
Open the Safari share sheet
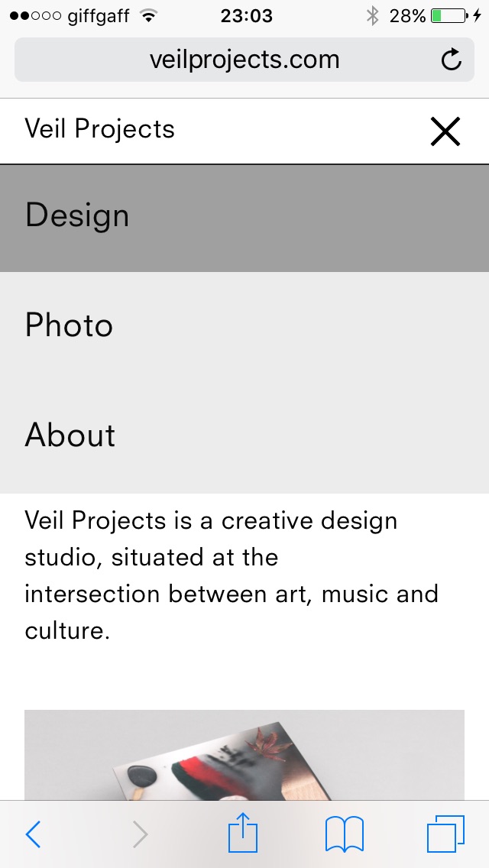pos(243,833)
